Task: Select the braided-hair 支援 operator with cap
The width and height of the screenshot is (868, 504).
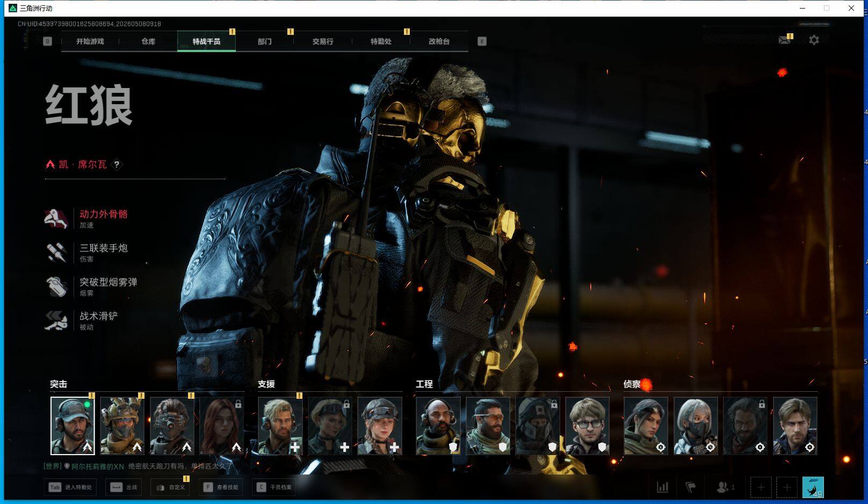Action: 380,426
